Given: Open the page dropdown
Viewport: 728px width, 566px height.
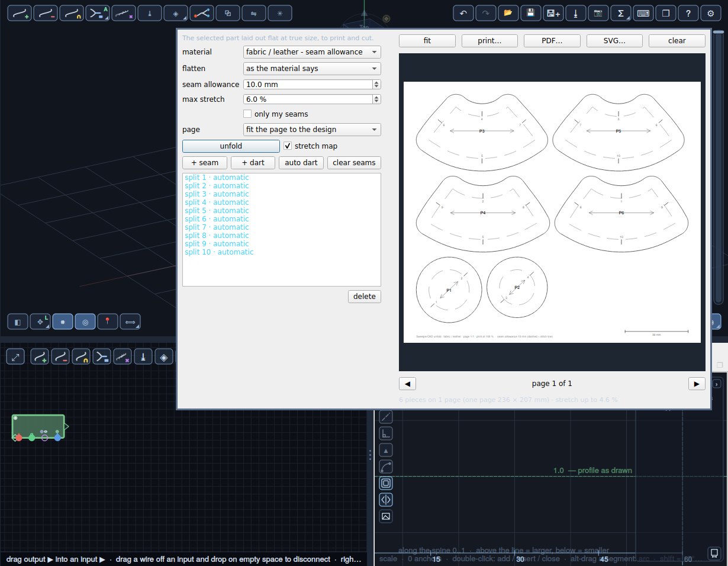Looking at the screenshot, I should click(312, 130).
